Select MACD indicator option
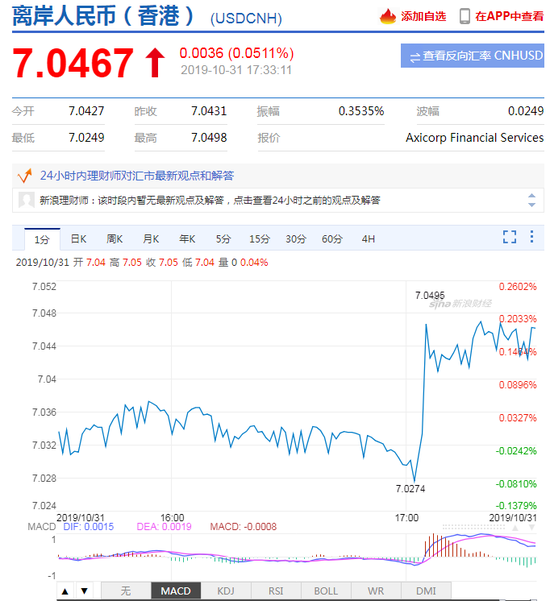Image resolution: width=550 pixels, height=601 pixels. point(176,591)
